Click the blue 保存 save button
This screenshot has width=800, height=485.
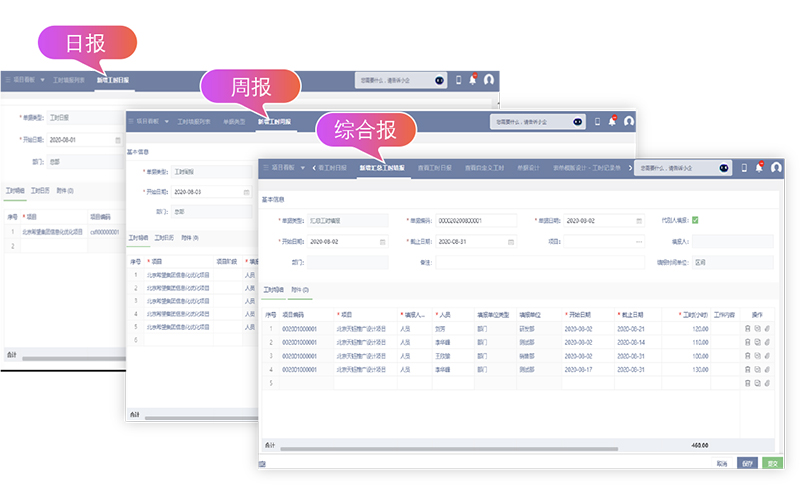(x=747, y=463)
